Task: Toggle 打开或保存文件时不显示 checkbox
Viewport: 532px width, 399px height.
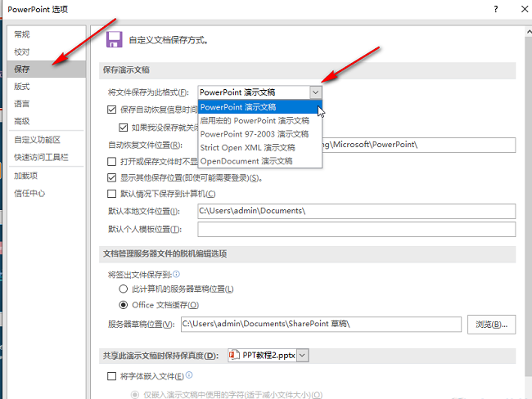Action: tap(111, 161)
